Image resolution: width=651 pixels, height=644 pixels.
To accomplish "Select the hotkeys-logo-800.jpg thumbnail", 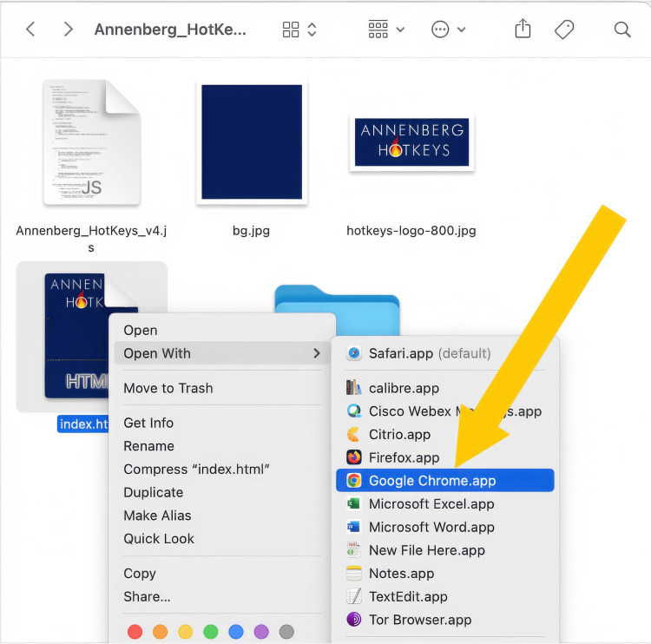I will [411, 142].
